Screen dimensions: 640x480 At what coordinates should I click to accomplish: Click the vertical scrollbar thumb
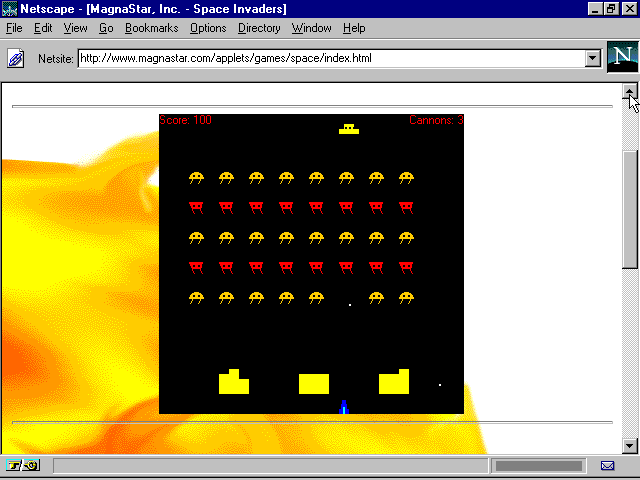[630, 208]
